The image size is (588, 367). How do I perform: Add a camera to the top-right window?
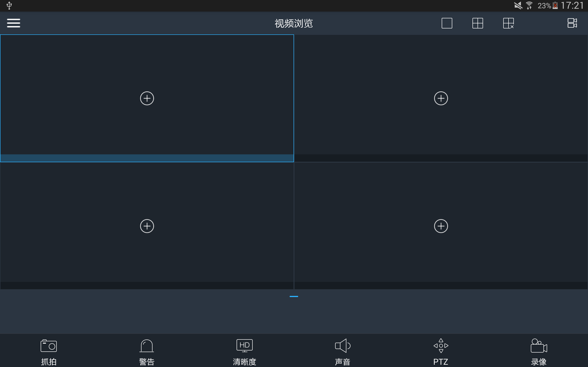pyautogui.click(x=441, y=98)
